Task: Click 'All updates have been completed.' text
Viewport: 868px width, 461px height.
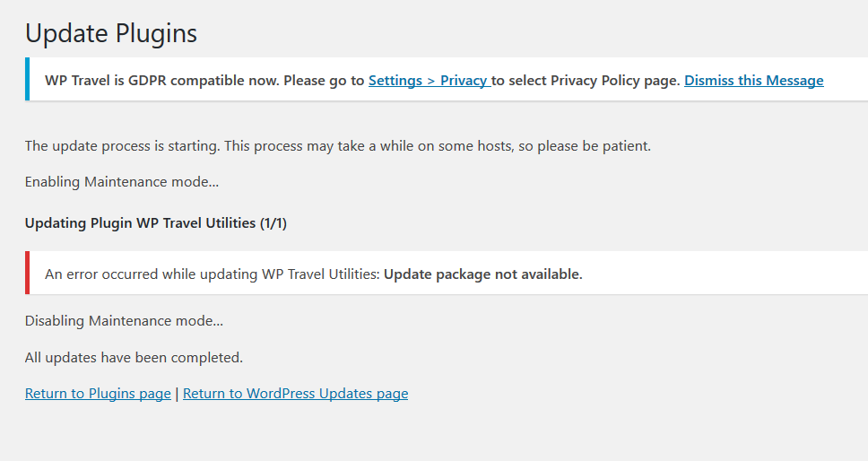Action: tap(134, 358)
